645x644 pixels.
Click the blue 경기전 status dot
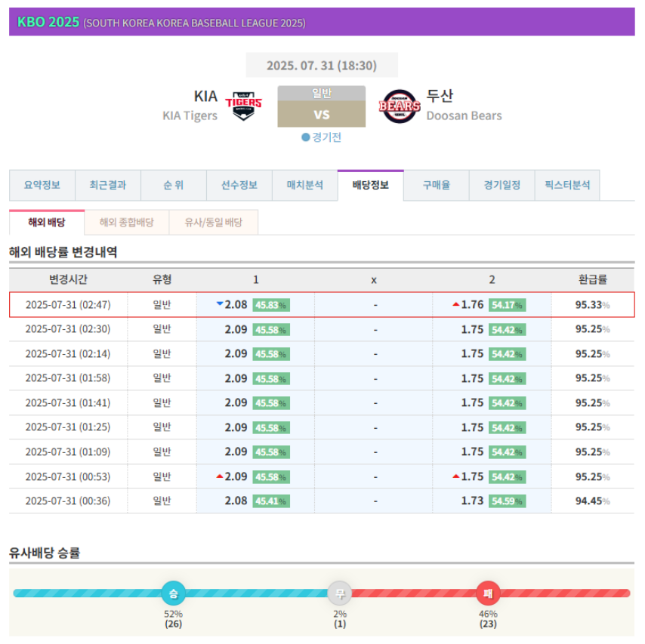tap(306, 137)
